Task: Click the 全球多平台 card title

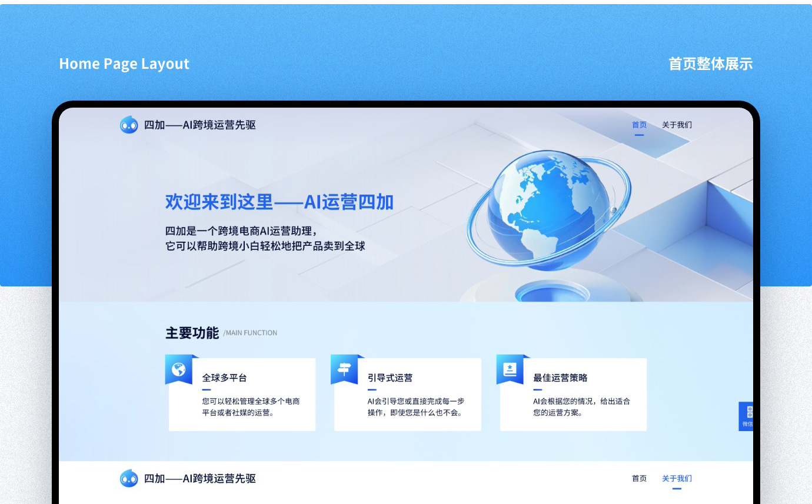Action: [224, 378]
